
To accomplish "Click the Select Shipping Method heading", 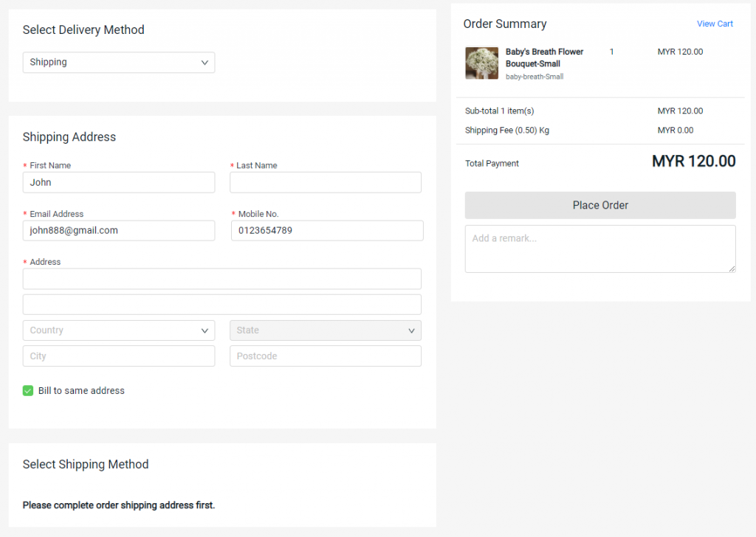I will pyautogui.click(x=86, y=464).
